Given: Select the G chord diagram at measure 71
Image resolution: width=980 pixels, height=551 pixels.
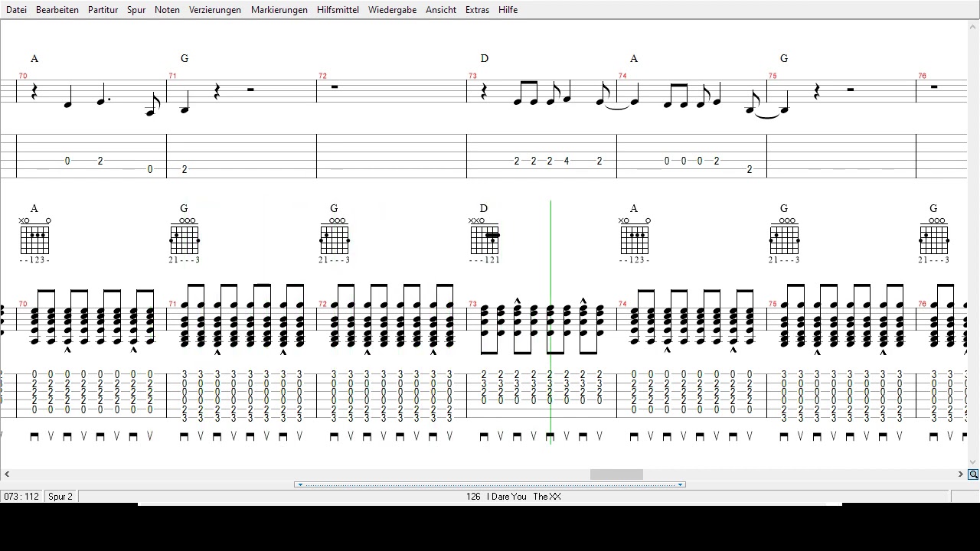Looking at the screenshot, I should [x=184, y=240].
